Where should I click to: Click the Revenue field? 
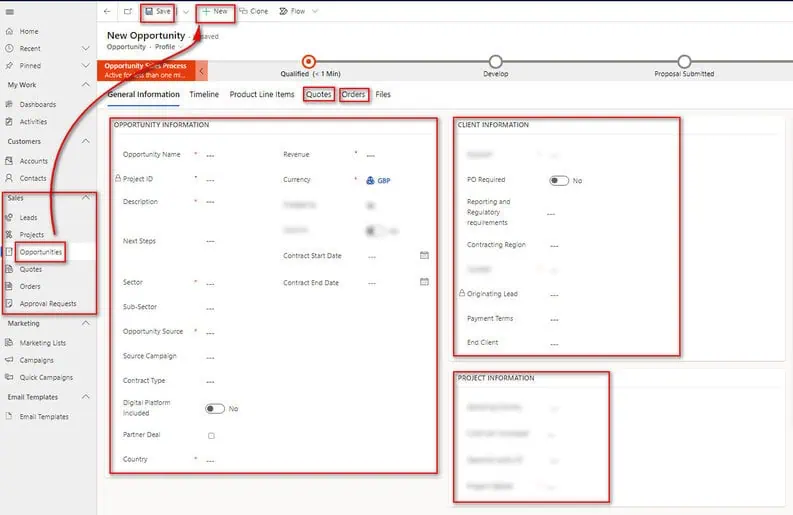point(371,155)
